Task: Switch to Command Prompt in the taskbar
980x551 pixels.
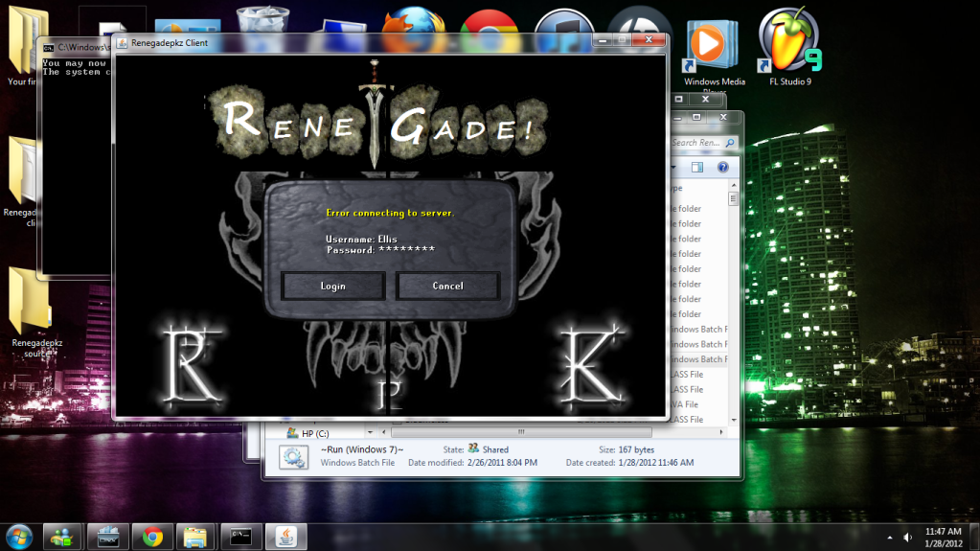Action: [x=239, y=536]
